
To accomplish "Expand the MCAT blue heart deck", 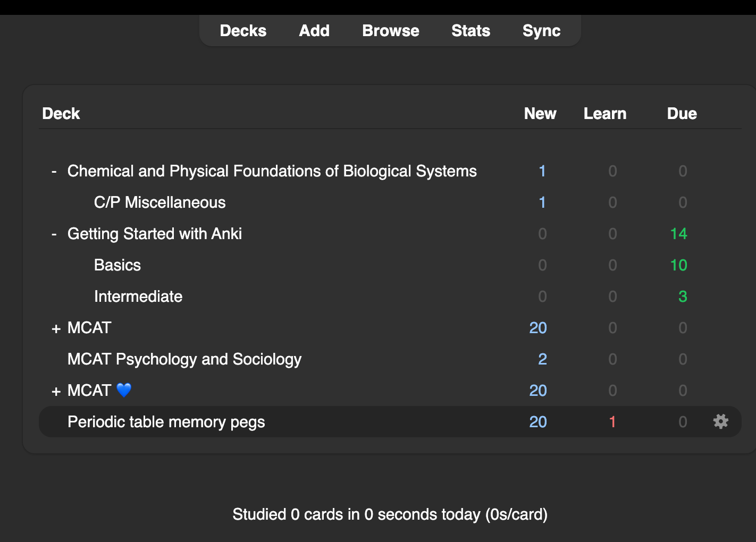I will pos(56,391).
